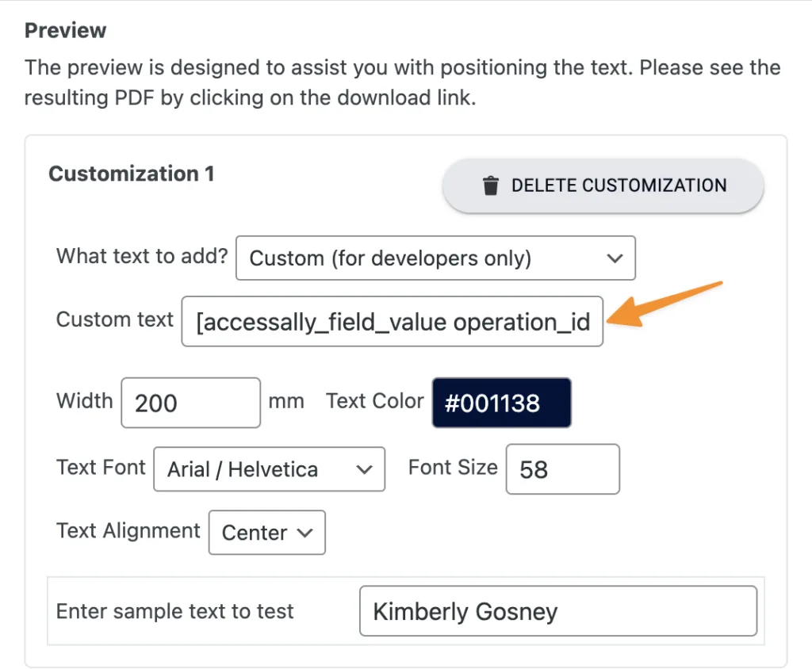This screenshot has height=669, width=812.
Task: Click the "Preview" heading
Action: coord(66,31)
